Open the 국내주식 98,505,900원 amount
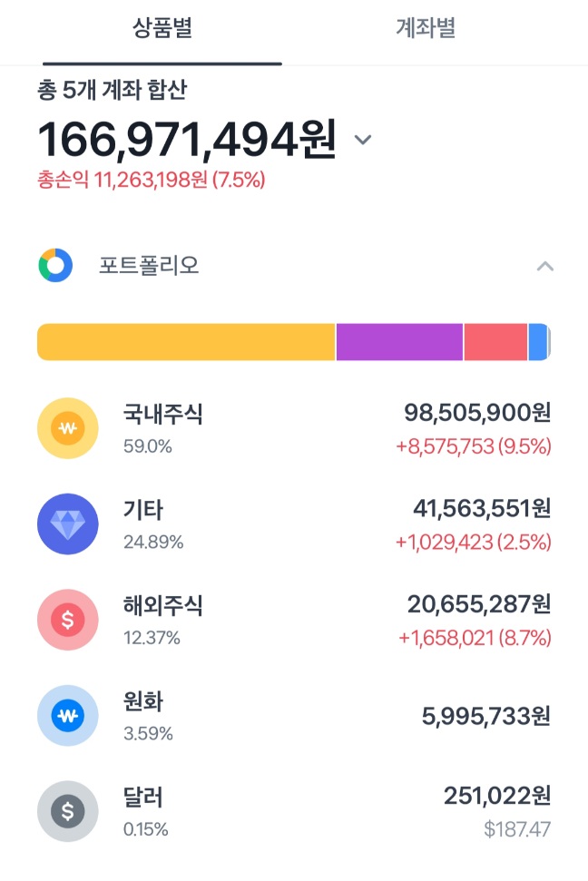Image resolution: width=588 pixels, height=881 pixels. [x=477, y=413]
